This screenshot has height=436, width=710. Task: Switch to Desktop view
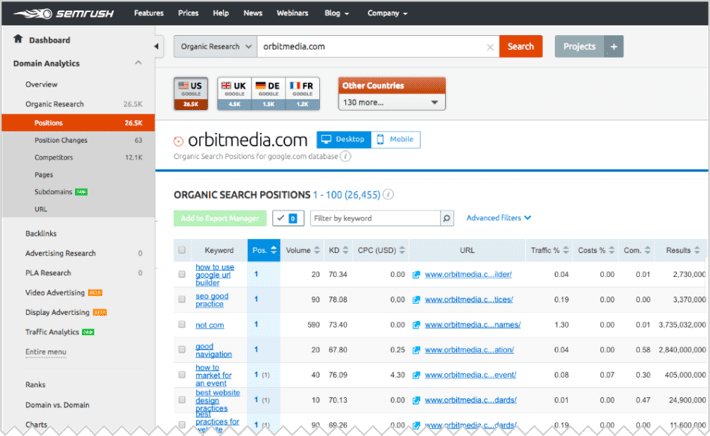344,139
